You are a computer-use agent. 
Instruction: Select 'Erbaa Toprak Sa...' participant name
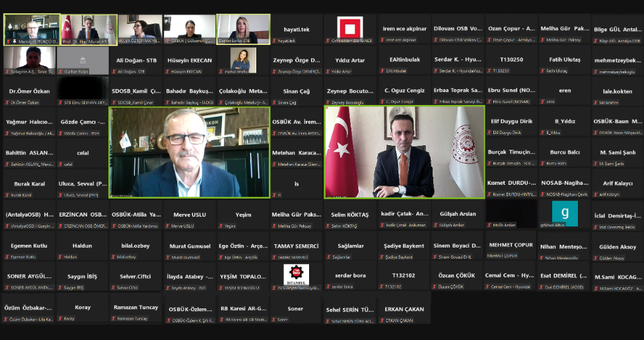(458, 90)
